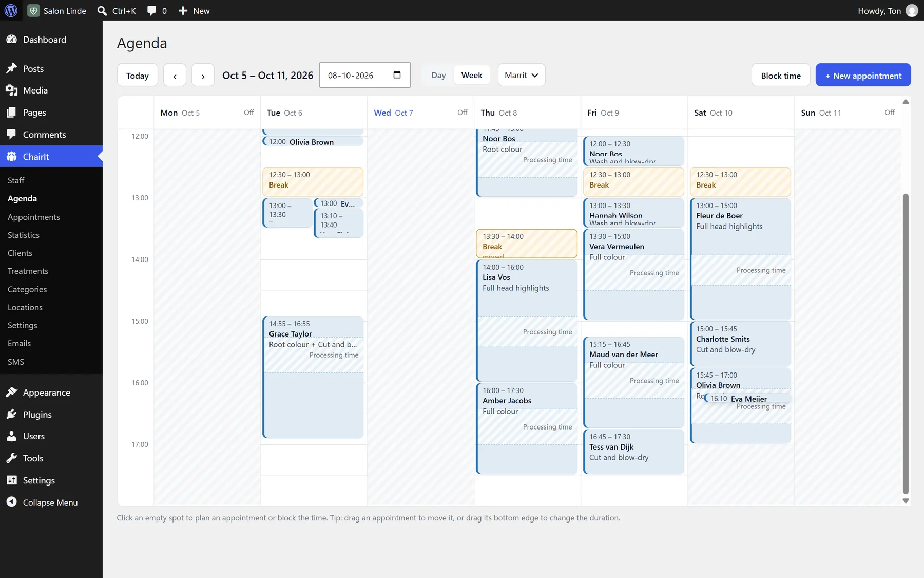This screenshot has height=578, width=924.
Task: Open Treatments submenu item
Action: (28, 271)
